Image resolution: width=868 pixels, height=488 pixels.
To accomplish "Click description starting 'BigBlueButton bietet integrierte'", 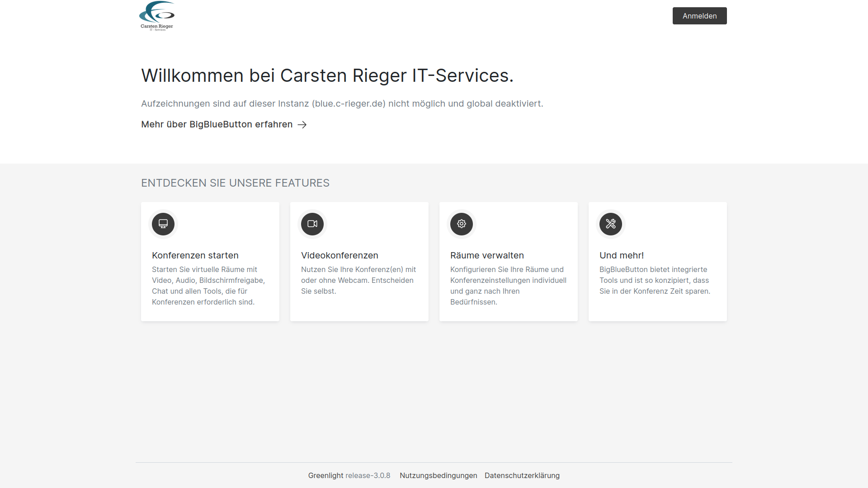I will click(x=655, y=280).
